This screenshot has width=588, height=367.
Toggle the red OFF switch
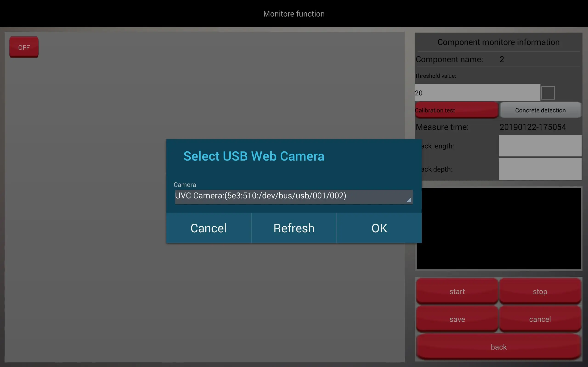pyautogui.click(x=24, y=47)
